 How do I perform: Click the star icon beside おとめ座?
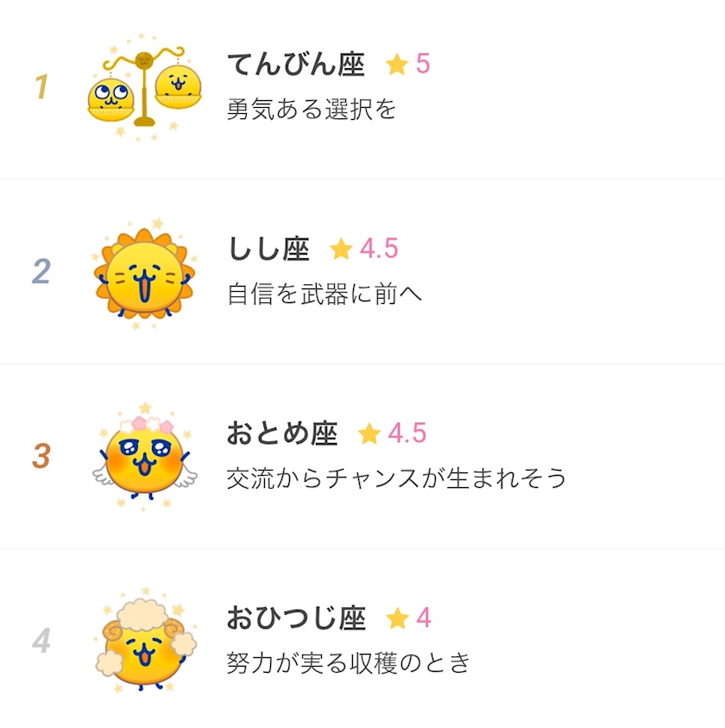coord(369,434)
